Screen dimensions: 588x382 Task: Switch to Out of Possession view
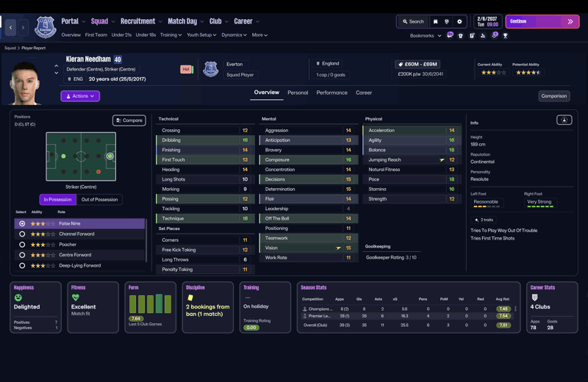(x=99, y=199)
